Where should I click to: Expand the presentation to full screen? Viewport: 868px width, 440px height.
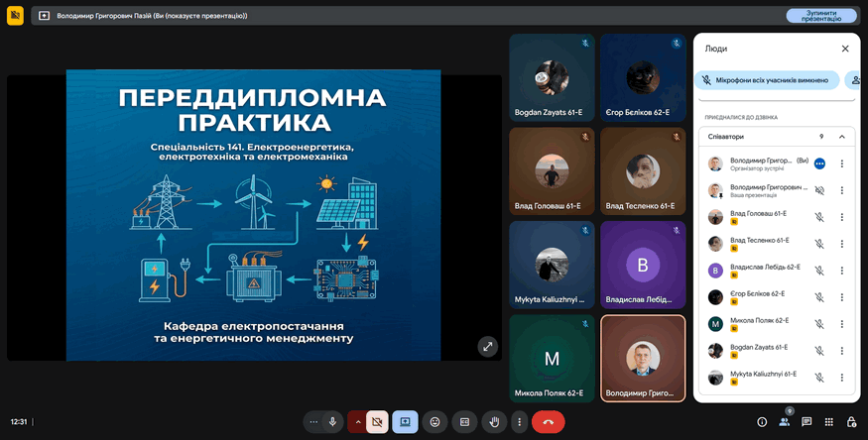(x=488, y=346)
